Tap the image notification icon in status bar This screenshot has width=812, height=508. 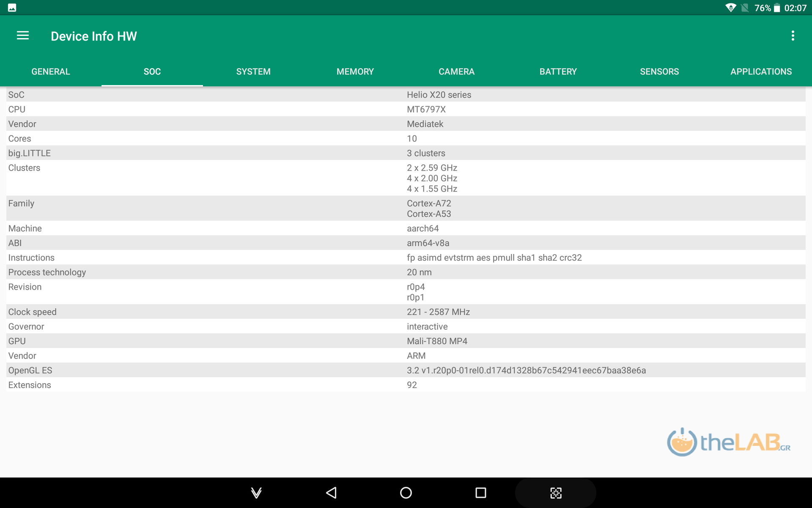click(12, 8)
